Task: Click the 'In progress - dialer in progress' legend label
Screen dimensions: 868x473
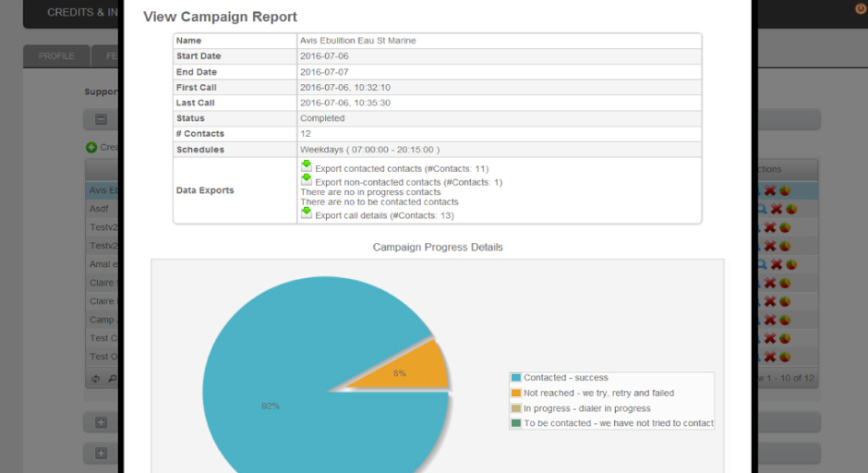Action: pyautogui.click(x=587, y=408)
